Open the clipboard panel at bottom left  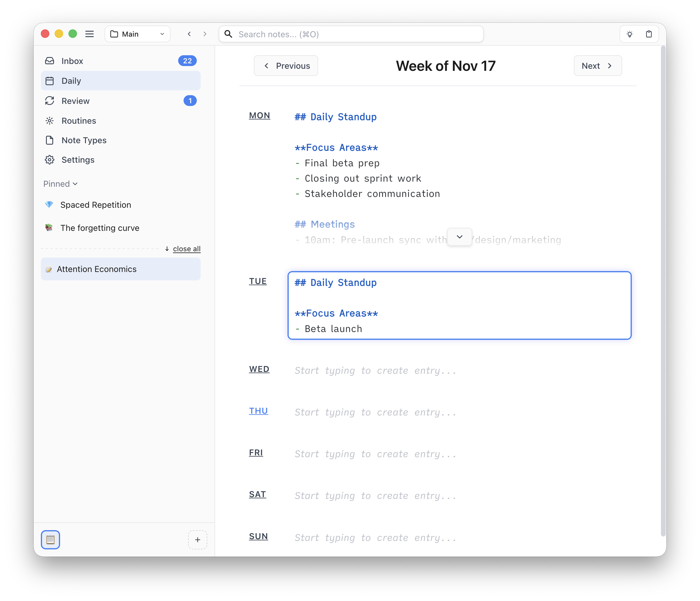tap(50, 539)
